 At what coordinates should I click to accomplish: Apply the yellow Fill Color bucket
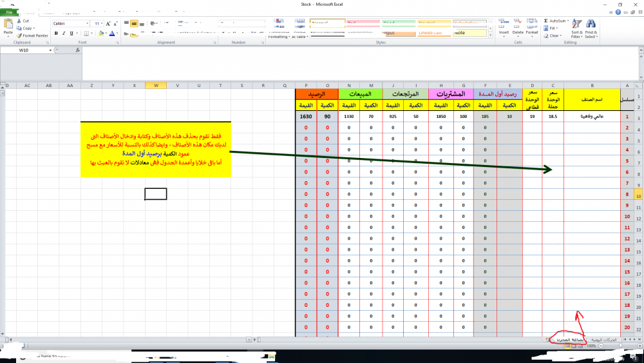[x=101, y=34]
